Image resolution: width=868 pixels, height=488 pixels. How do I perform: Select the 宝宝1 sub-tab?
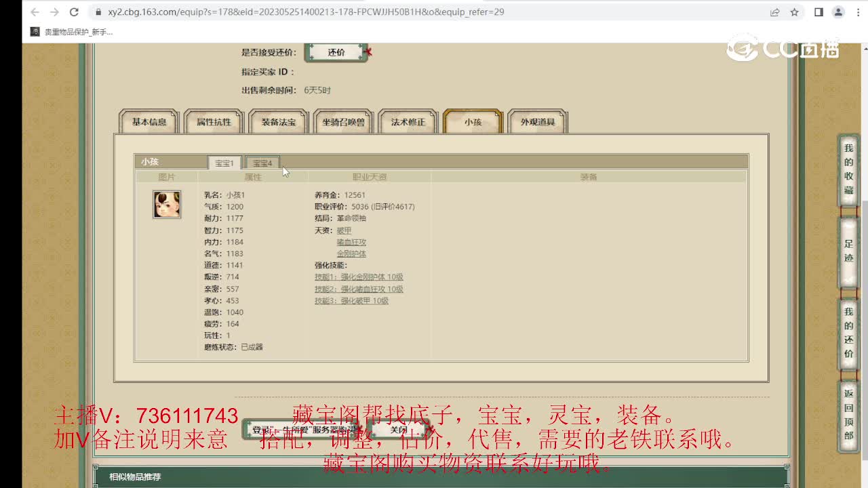click(224, 163)
